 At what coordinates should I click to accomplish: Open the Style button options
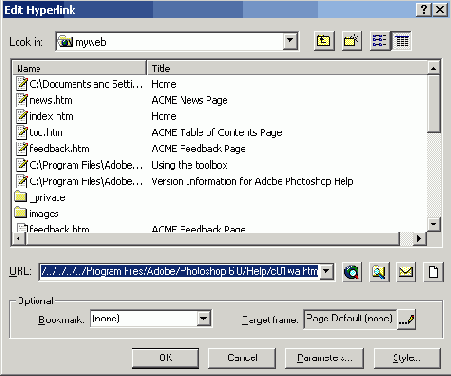(407, 358)
